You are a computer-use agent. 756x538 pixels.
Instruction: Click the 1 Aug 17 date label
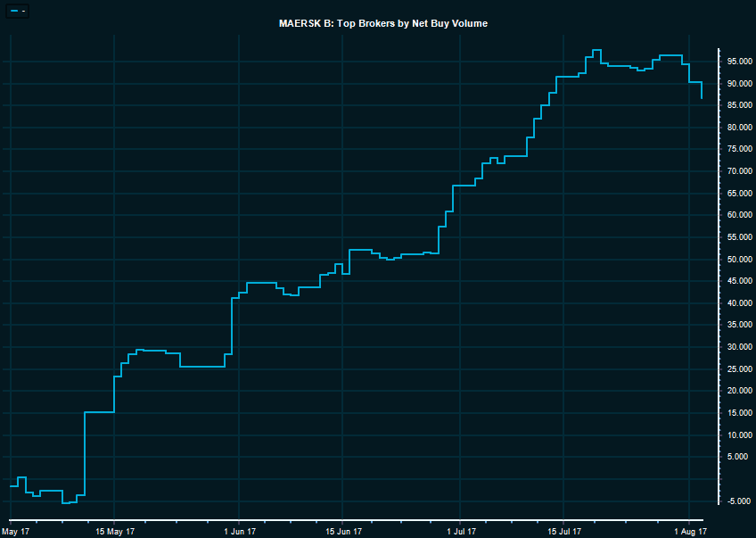coord(689,532)
